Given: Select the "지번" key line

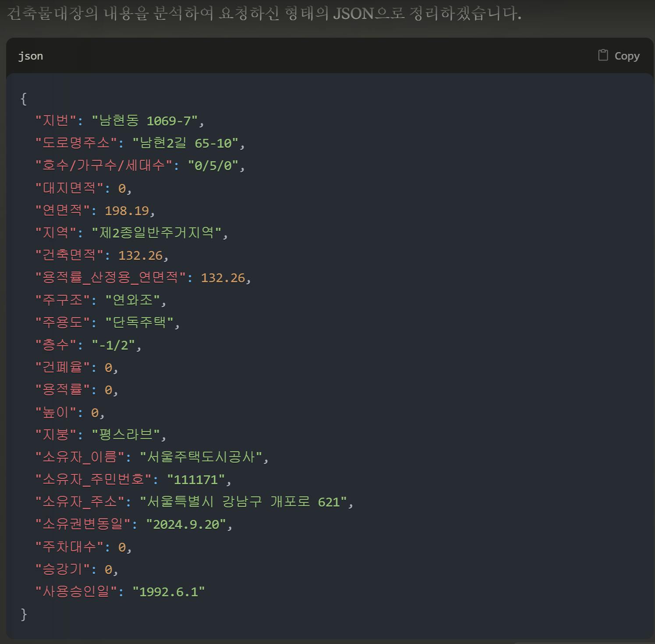Looking at the screenshot, I should coord(120,120).
